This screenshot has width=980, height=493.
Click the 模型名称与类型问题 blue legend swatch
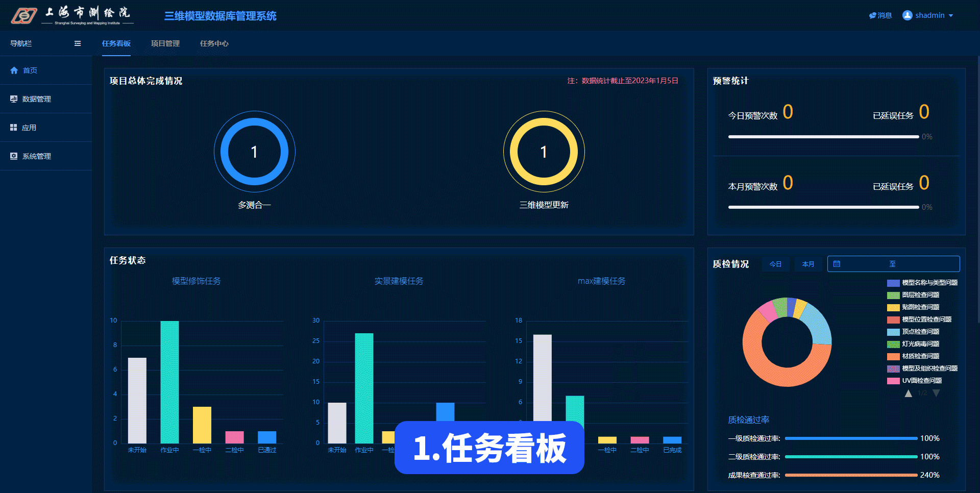[x=893, y=283]
